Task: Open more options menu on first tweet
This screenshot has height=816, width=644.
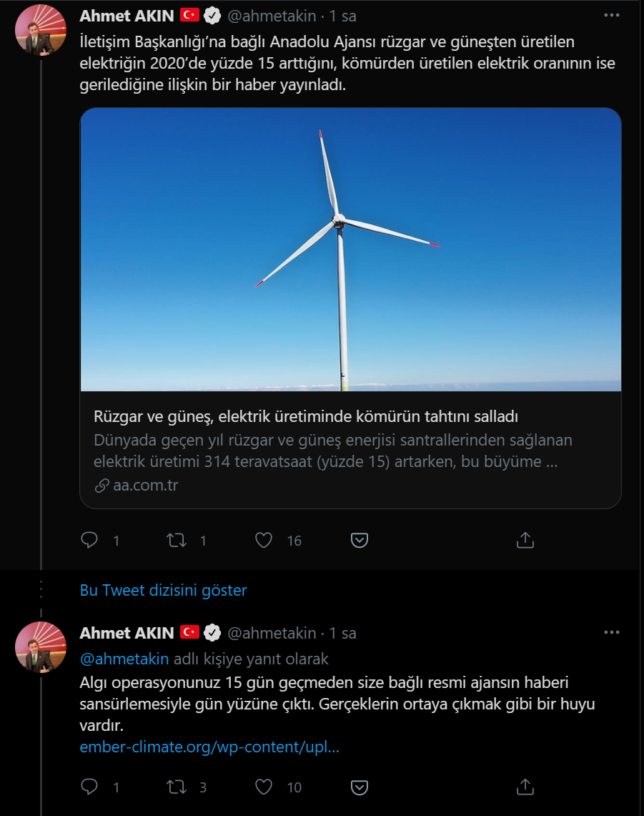Action: tap(612, 15)
